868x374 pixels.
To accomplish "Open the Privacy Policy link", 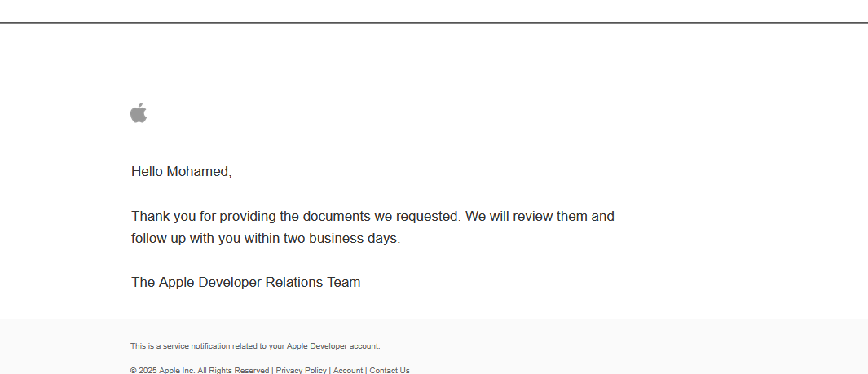I will [301, 370].
